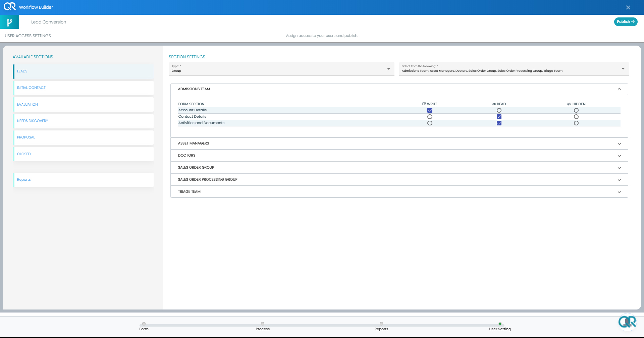Select the Closed section
Screen dimensions: 644x338
83,154
